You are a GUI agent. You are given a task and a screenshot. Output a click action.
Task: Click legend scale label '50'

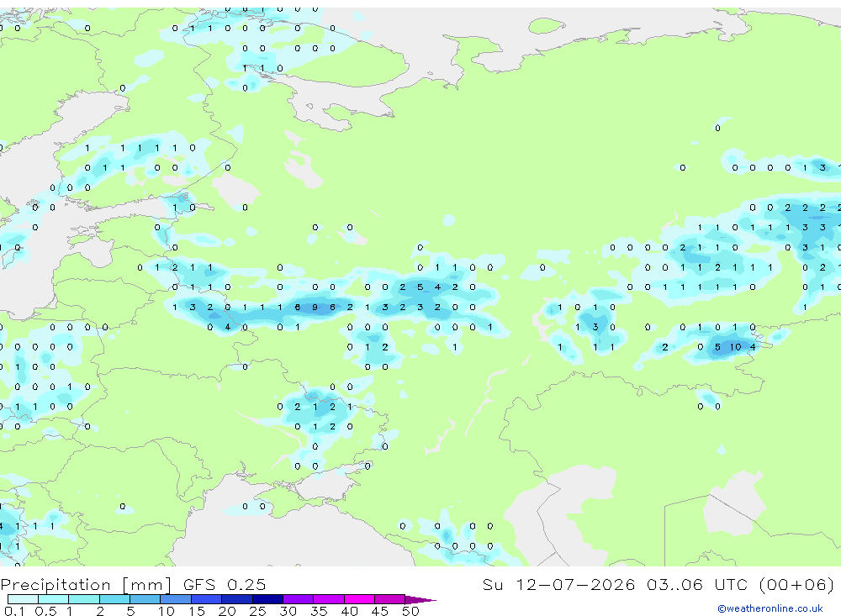click(410, 611)
